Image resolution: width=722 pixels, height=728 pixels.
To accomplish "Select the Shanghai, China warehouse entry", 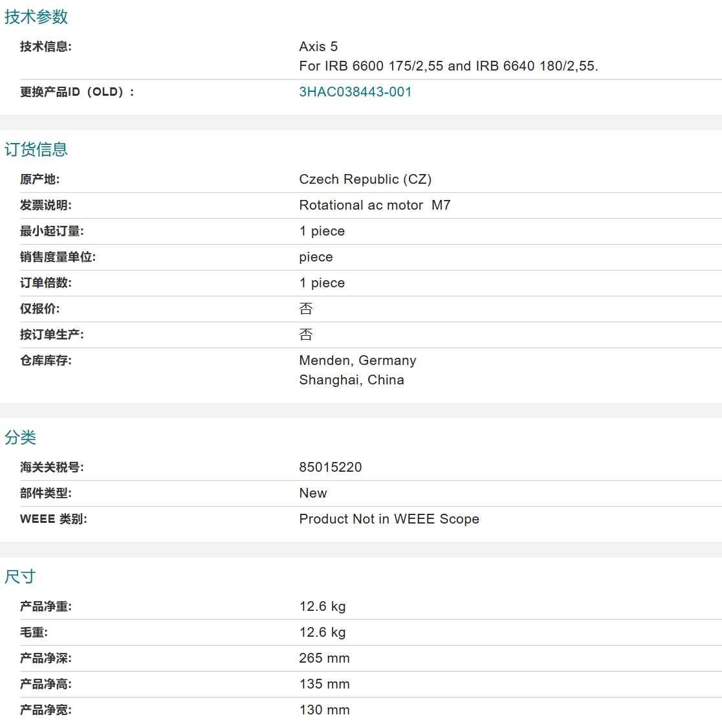I will coord(351,381).
